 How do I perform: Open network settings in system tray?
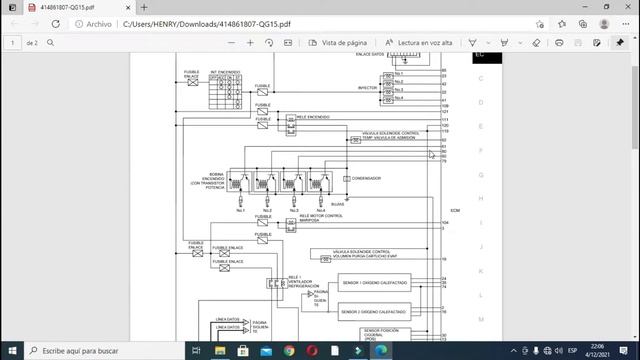(547, 351)
